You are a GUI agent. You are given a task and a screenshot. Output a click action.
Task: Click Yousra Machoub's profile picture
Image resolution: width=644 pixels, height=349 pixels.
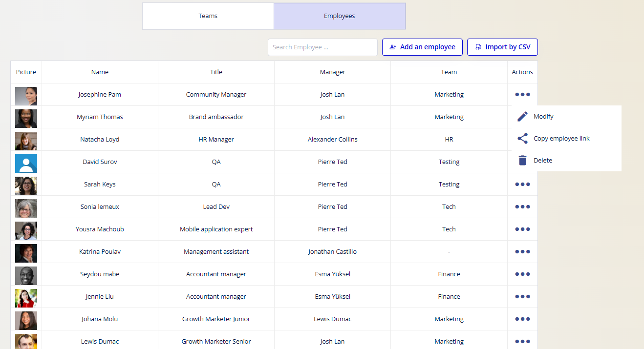tap(26, 231)
